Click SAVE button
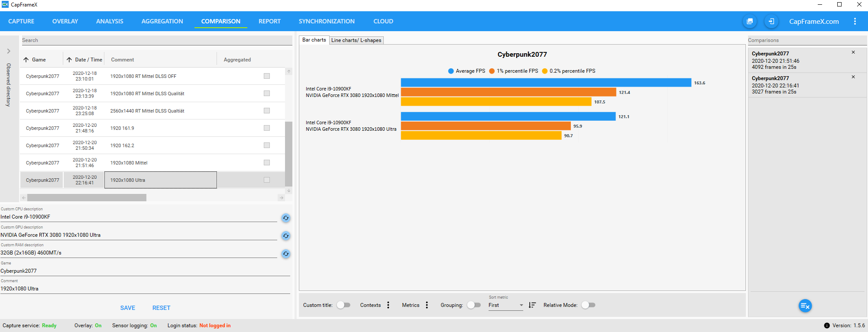Viewport: 868px width, 332px height. pos(128,308)
